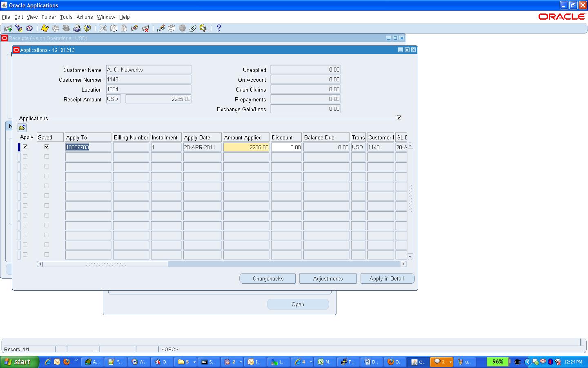Click the Customer Name field
Viewport: 588px width, 368px height.
149,70
